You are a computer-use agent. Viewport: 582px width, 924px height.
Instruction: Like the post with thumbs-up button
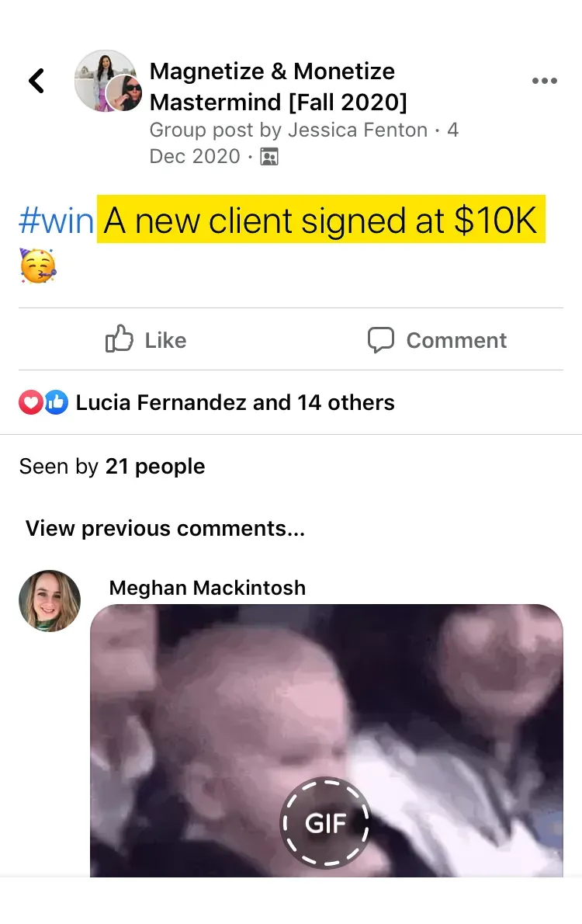146,340
